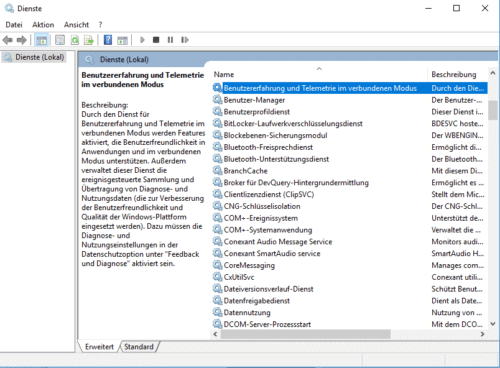
Task: Click the vertical scrollbar up arrow
Action: [493, 73]
